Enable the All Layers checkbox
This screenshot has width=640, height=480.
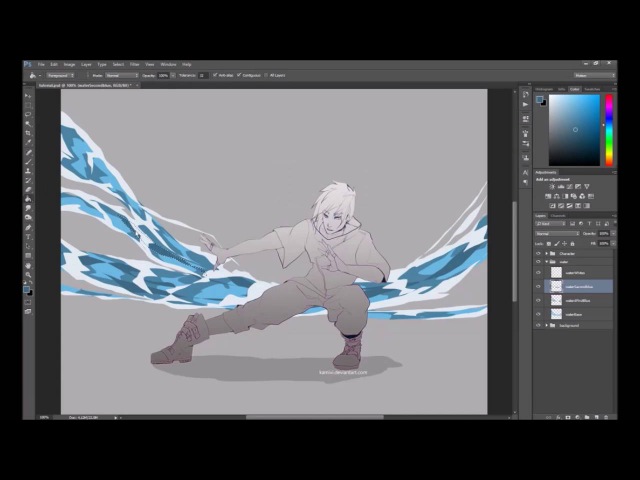click(266, 75)
